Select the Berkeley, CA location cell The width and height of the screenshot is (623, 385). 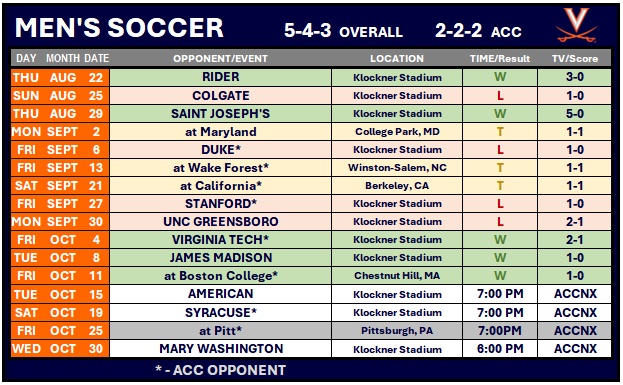click(397, 186)
